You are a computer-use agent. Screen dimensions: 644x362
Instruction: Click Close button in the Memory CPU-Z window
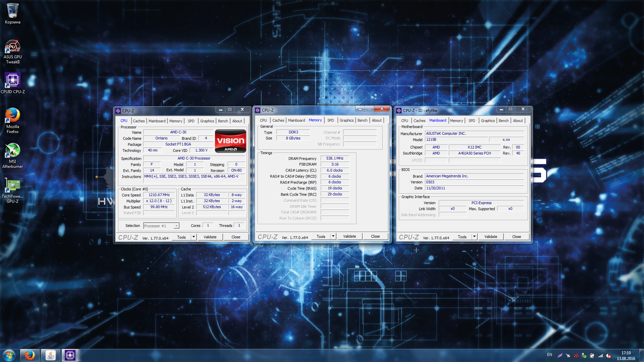(375, 236)
